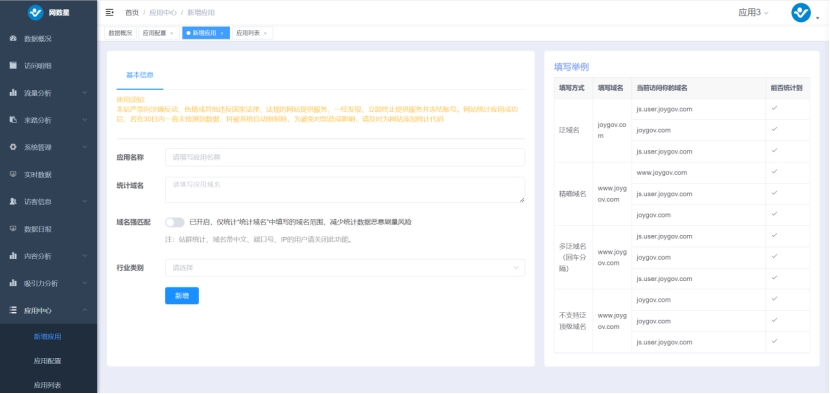830x394 pixels.
Task: Expand the 流量分析 submenu chevron
Action: pyautogui.click(x=85, y=93)
